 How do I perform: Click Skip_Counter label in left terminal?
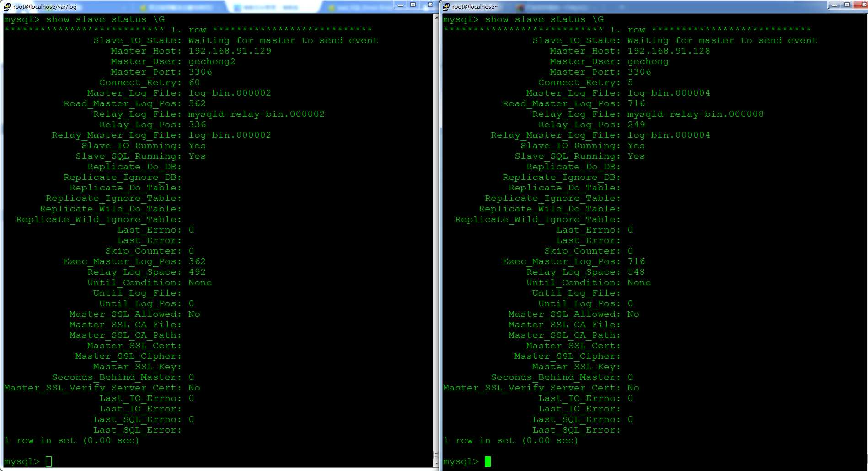[144, 251]
